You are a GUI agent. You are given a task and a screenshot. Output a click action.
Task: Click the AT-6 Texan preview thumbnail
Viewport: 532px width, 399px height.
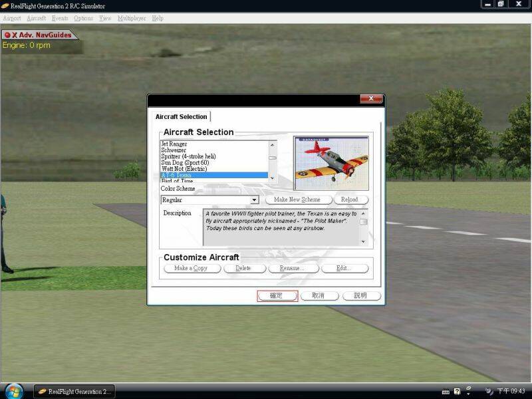pyautogui.click(x=331, y=163)
